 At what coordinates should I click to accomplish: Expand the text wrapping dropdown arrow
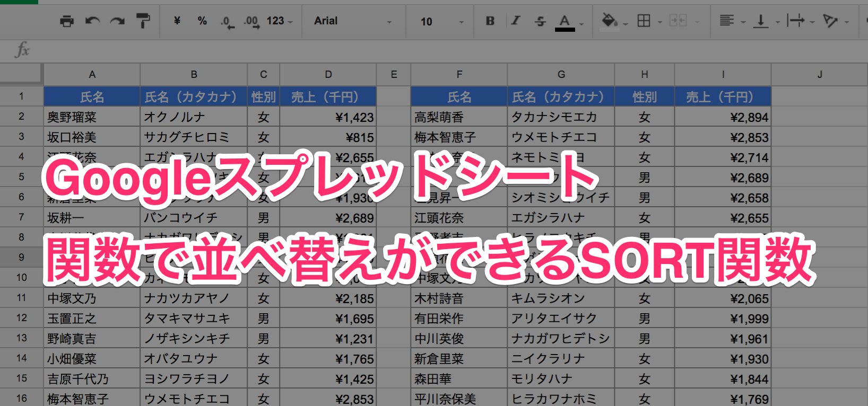(812, 22)
